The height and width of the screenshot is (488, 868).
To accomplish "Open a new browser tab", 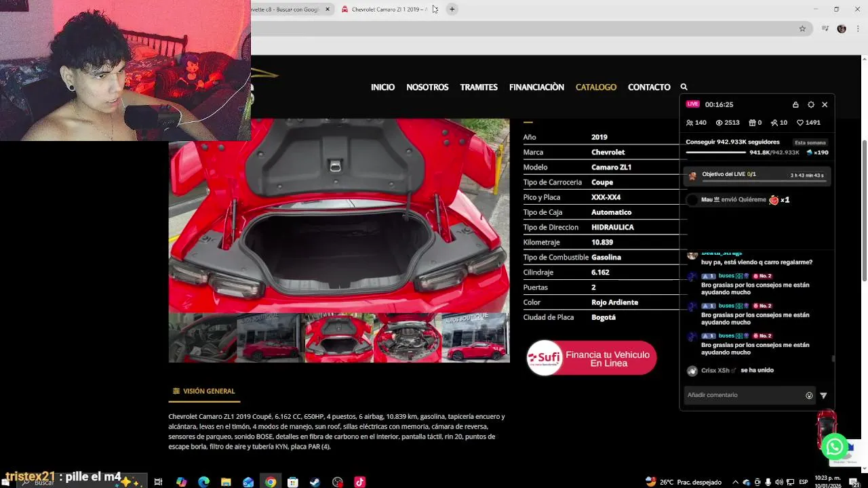I will (x=452, y=9).
